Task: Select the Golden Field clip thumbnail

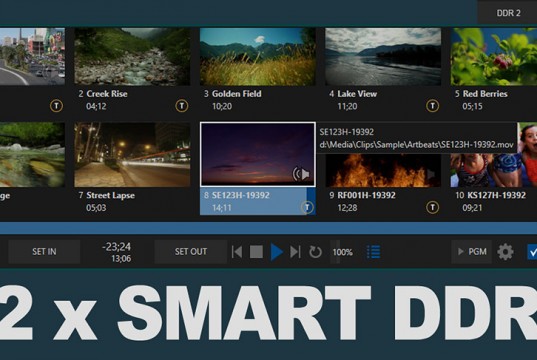Action: point(258,57)
